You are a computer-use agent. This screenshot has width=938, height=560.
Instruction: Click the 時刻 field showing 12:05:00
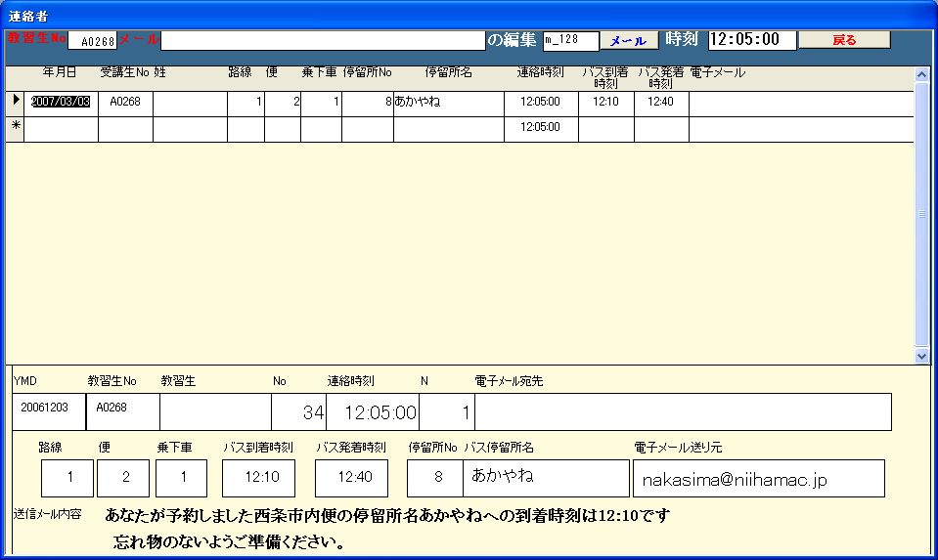(749, 40)
